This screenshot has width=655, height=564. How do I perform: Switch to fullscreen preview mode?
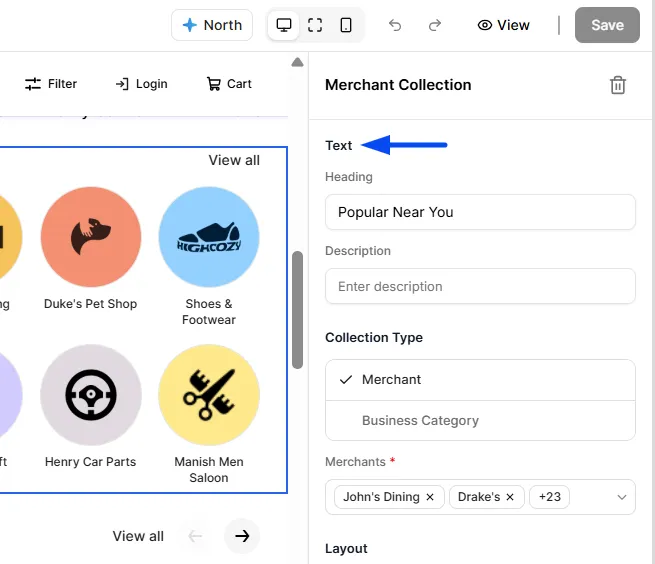click(315, 25)
